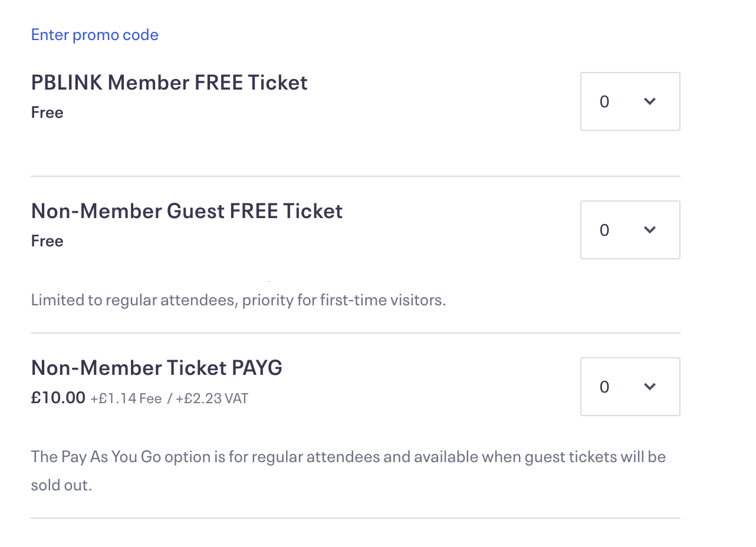Click the +£2.23 VAT text

212,398
